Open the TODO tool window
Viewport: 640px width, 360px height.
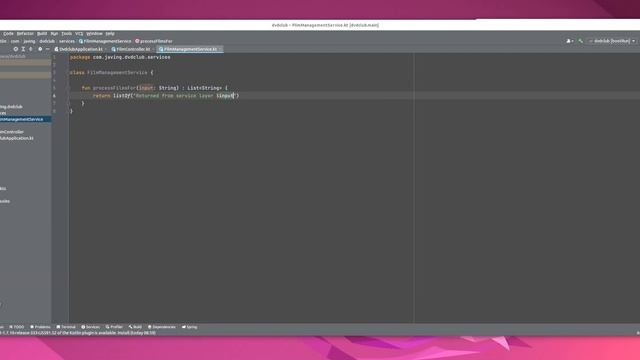[x=17, y=327]
